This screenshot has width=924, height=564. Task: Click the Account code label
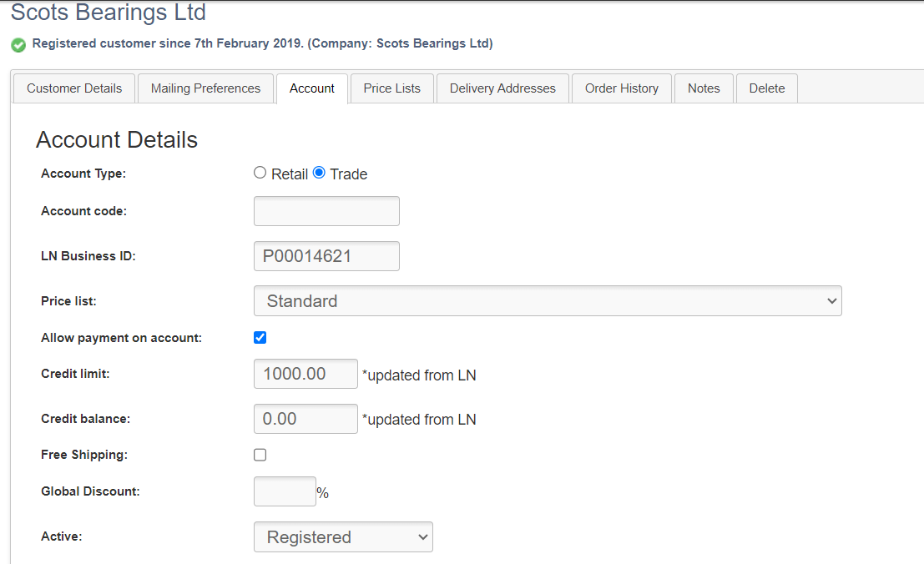coord(83,211)
